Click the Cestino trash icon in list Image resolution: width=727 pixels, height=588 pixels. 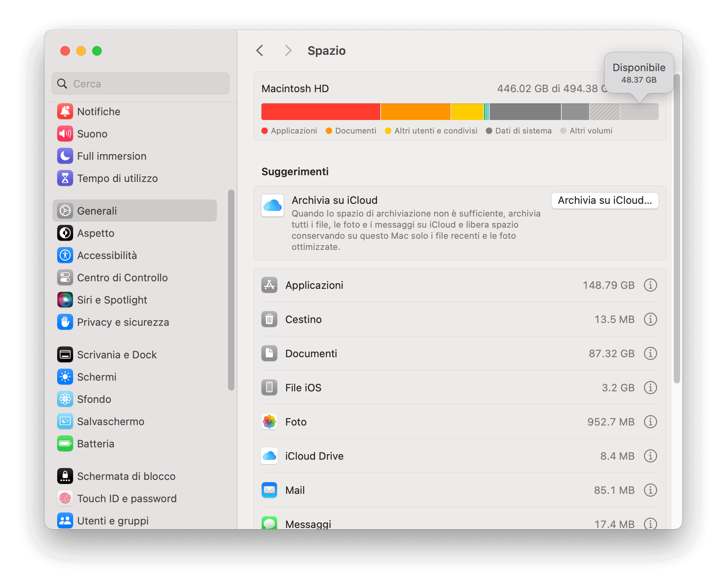[269, 319]
